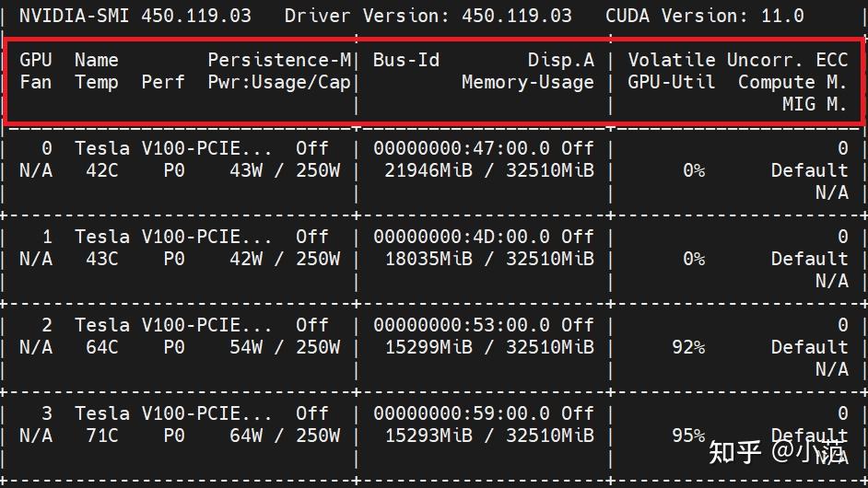Select the GPU-Util header label
Screen dimensions: 868x488
pyautogui.click(x=671, y=82)
